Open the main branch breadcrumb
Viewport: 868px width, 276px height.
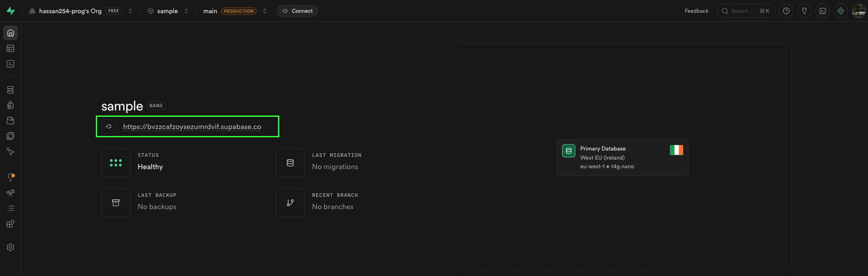tap(210, 11)
